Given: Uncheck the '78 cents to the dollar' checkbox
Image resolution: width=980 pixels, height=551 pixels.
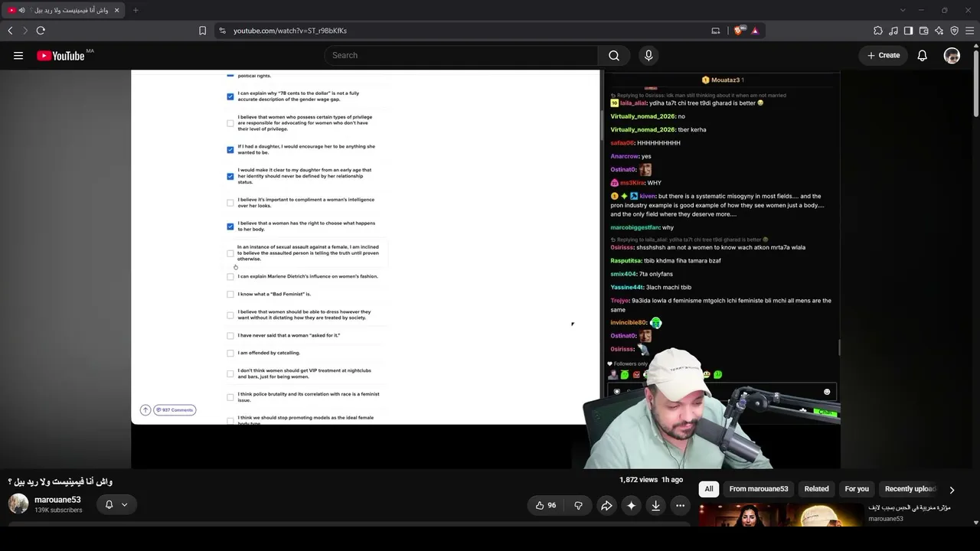Looking at the screenshot, I should pos(230,96).
